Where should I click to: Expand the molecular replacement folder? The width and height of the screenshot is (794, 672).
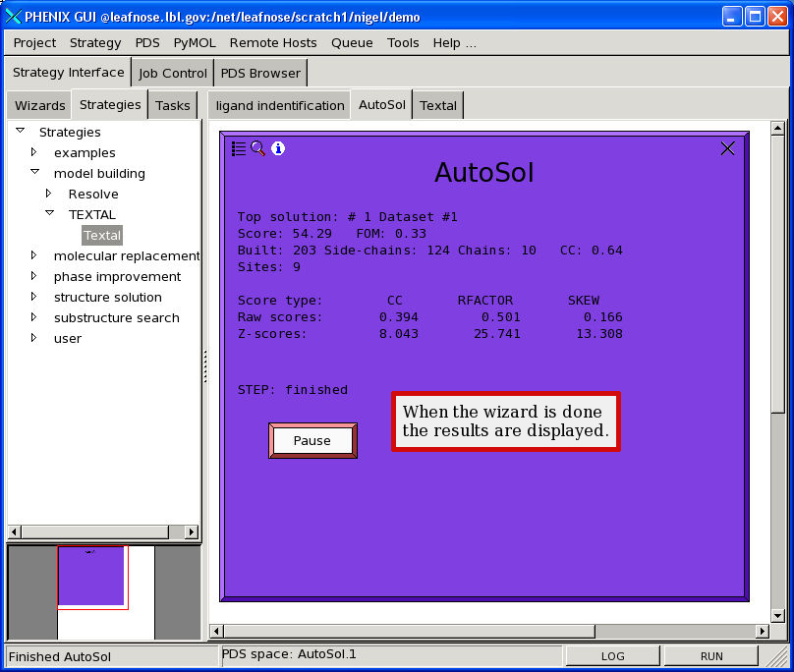[33, 255]
